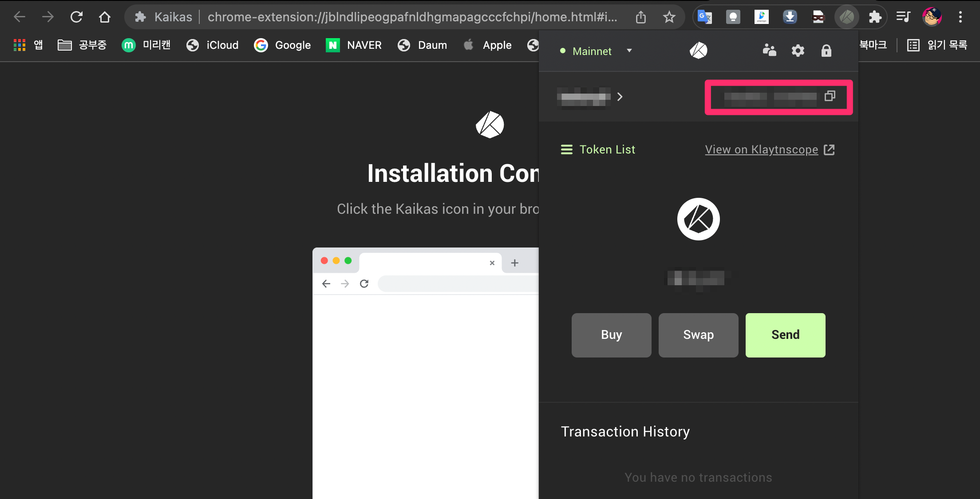Open the account management people icon

point(769,50)
